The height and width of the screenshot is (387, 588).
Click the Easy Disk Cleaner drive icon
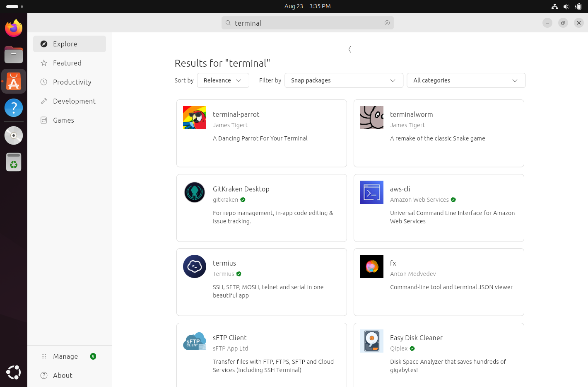371,341
